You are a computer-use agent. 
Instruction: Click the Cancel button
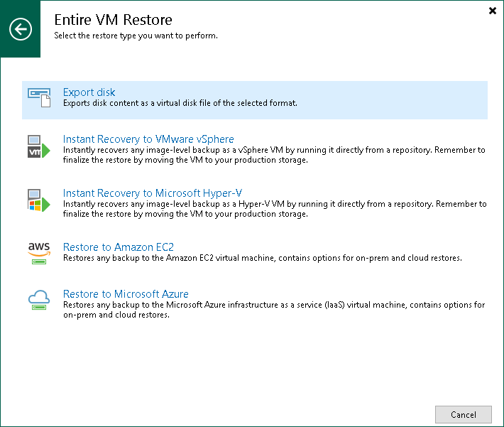[x=463, y=414]
